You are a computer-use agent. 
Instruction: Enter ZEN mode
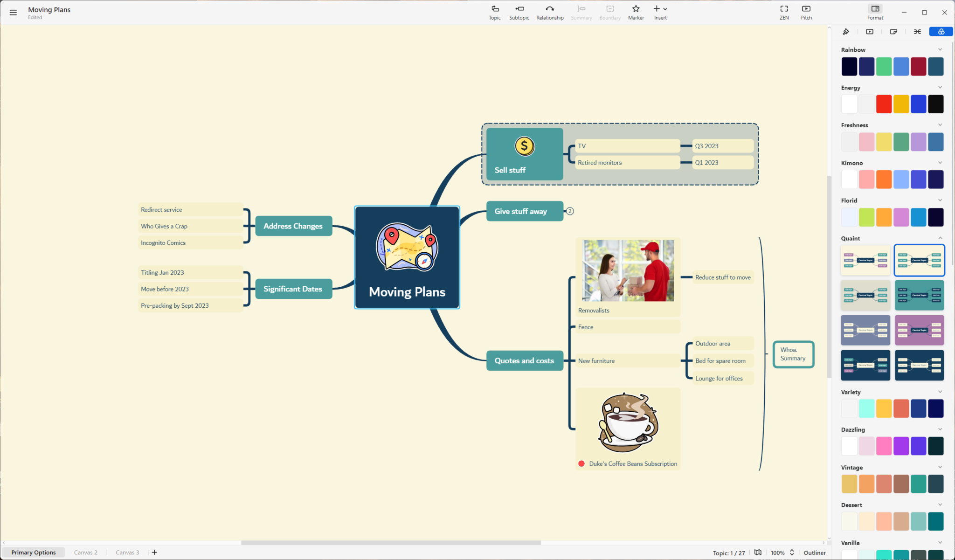tap(783, 11)
